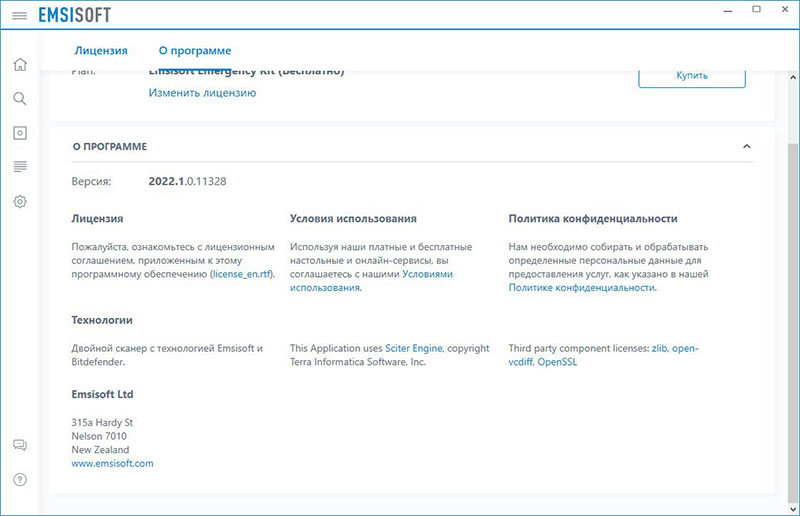Screen dimensions: 800x516
Task: Open the chat feedback icon
Action: pos(19,445)
